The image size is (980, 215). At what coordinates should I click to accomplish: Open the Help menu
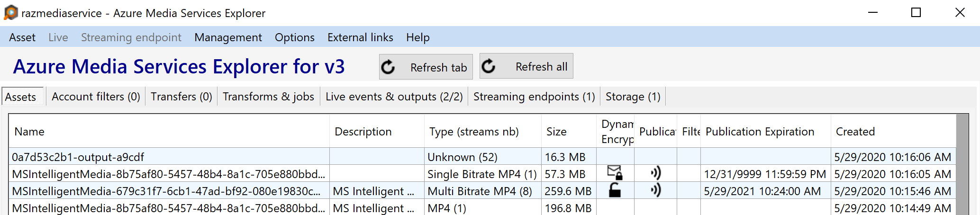pos(417,37)
